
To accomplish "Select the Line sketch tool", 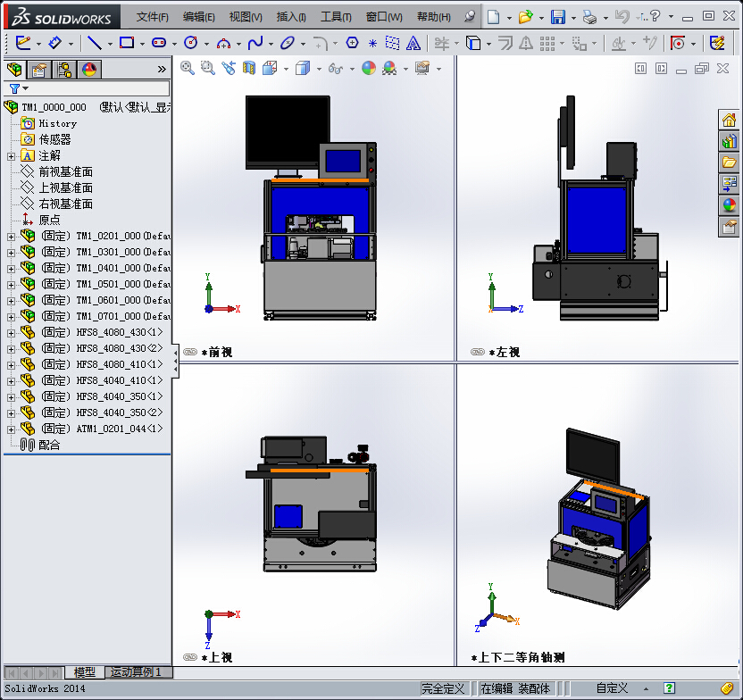I will point(95,43).
